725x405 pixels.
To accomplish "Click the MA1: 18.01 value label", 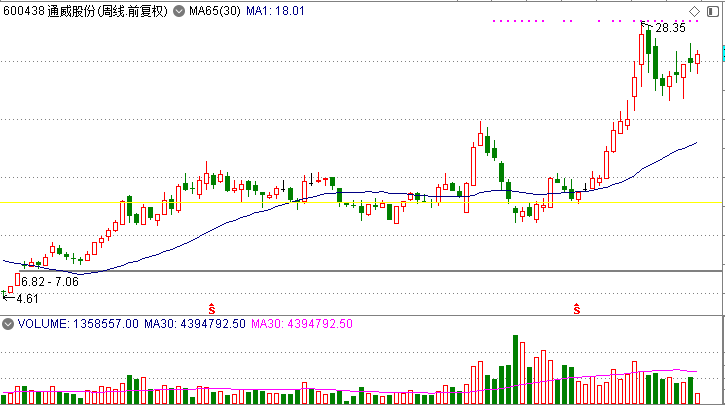I will 274,10.
